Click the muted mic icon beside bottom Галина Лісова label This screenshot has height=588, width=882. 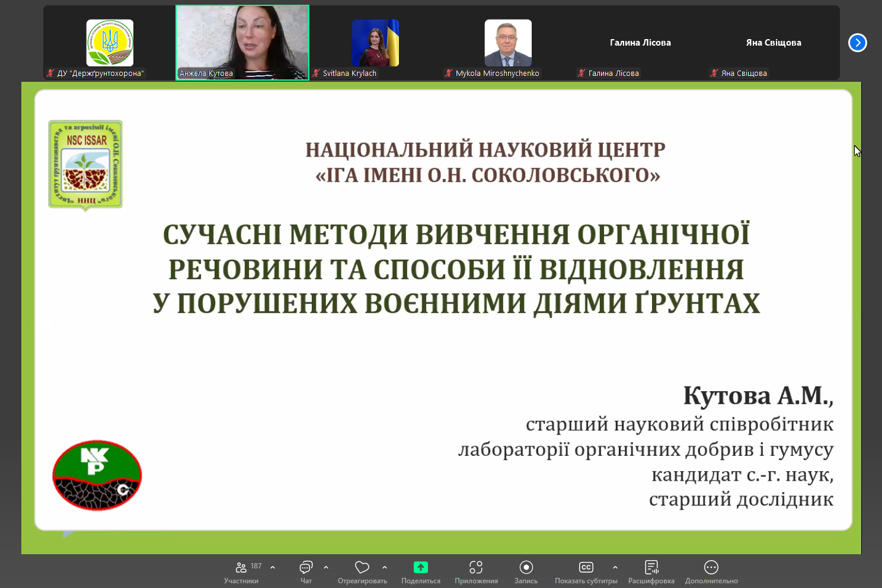[x=581, y=73]
